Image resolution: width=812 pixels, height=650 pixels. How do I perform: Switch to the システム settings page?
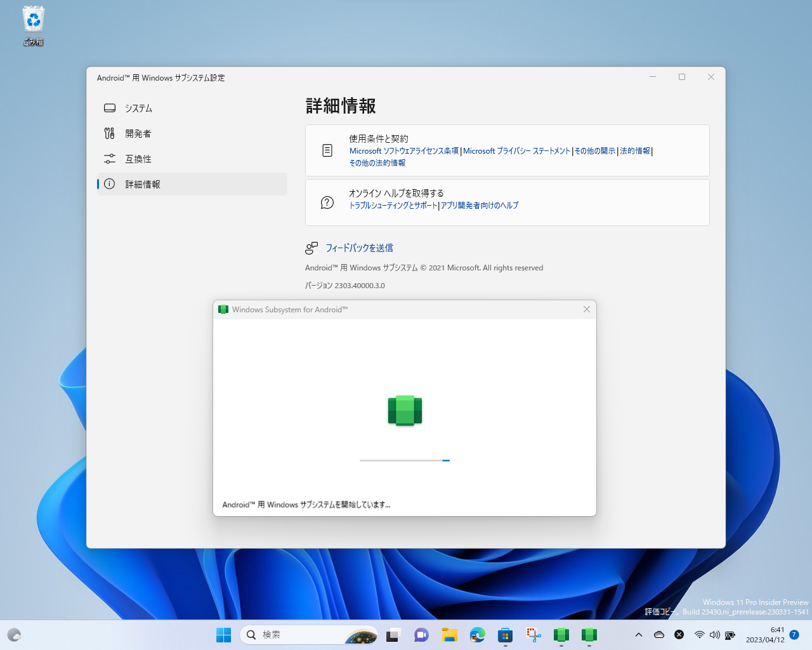tap(139, 108)
